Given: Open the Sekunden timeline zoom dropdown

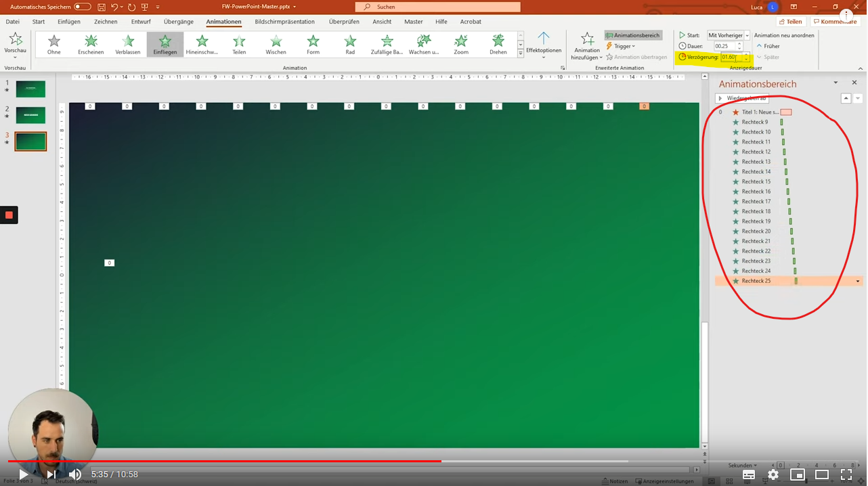Looking at the screenshot, I should pos(742,466).
